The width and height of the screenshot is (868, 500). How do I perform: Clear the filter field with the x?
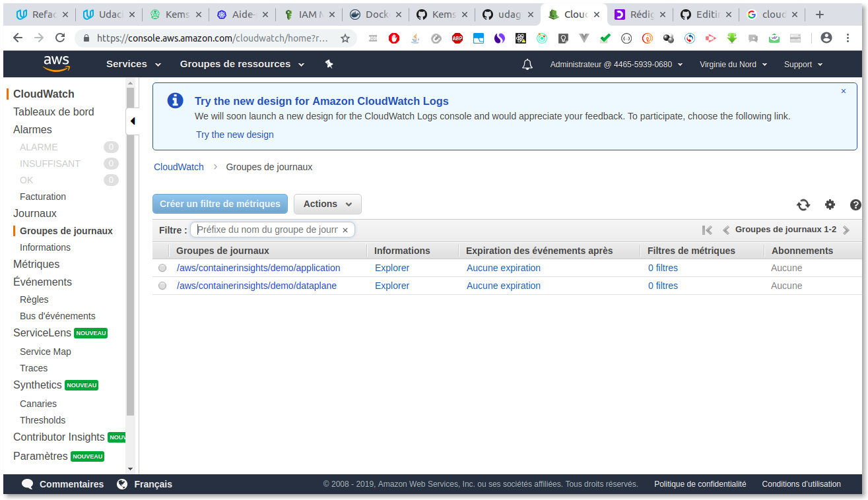(x=345, y=230)
